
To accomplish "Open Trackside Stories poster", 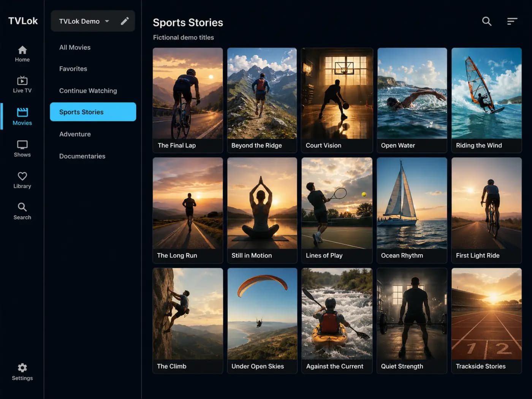I will (x=486, y=321).
